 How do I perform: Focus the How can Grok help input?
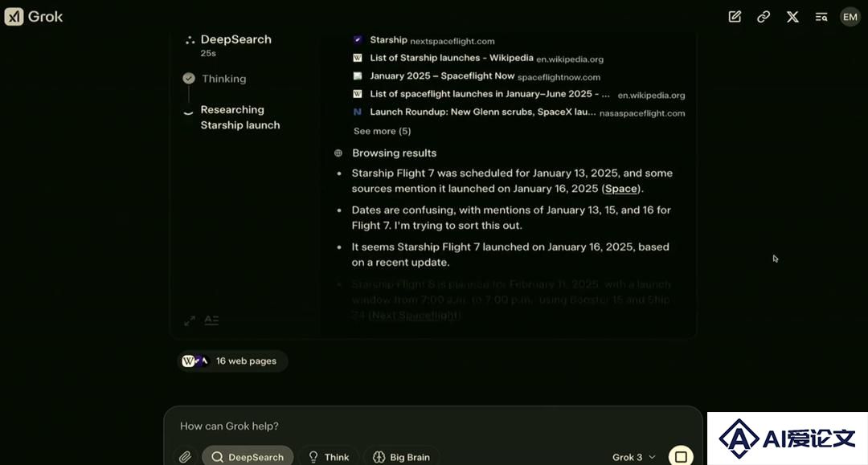[x=433, y=426]
